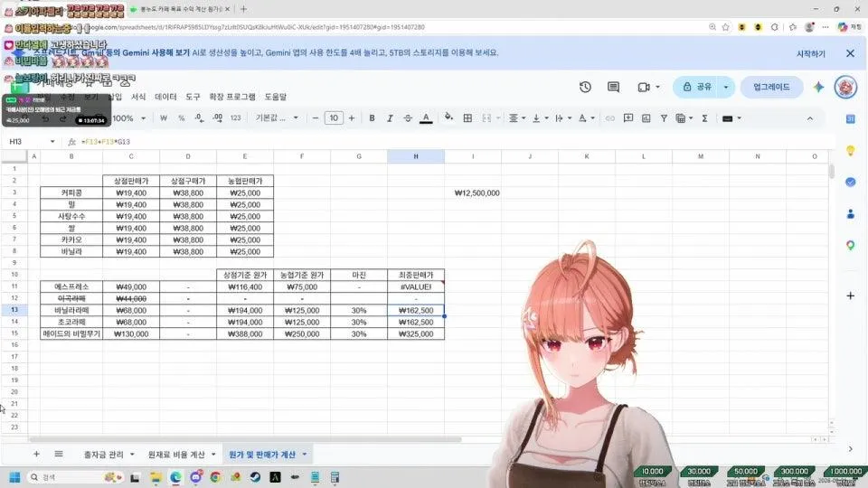
Task: Open the borders tool
Action: click(x=467, y=118)
